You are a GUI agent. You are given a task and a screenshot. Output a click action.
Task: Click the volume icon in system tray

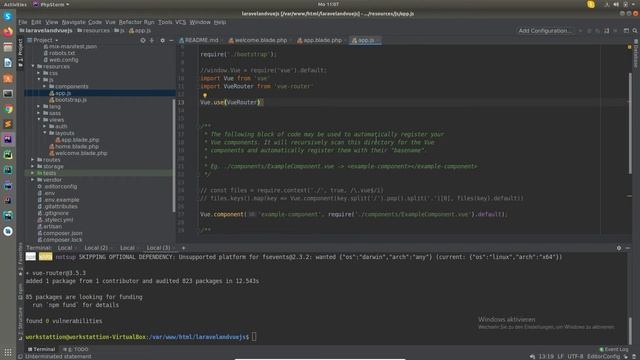click(616, 4)
